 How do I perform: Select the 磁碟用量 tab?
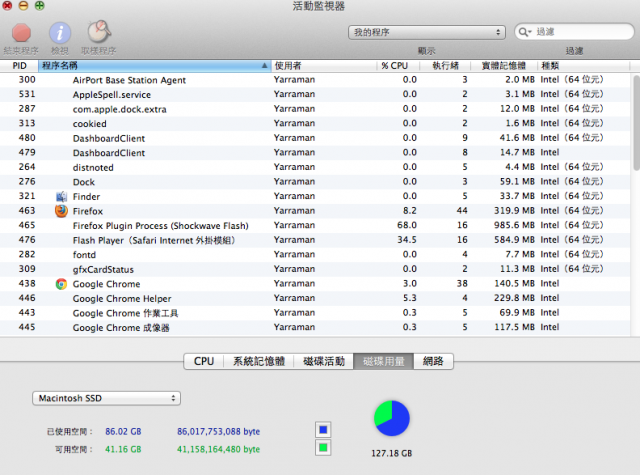tap(384, 362)
